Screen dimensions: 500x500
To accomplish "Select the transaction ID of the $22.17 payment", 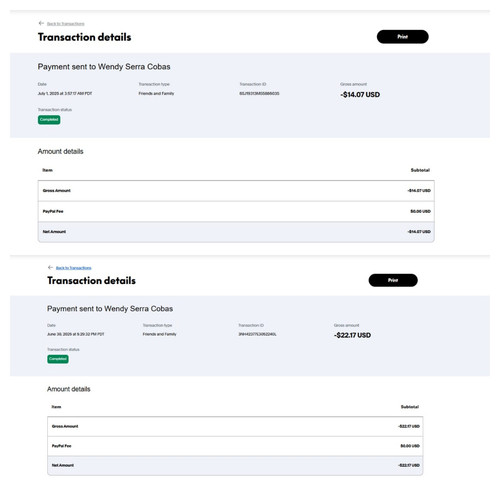I will click(257, 334).
